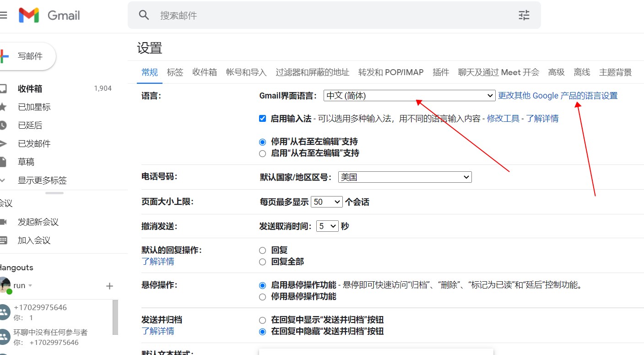The width and height of the screenshot is (644, 355).
Task: Open the run account status dropdown arrow
Action: coord(30,285)
